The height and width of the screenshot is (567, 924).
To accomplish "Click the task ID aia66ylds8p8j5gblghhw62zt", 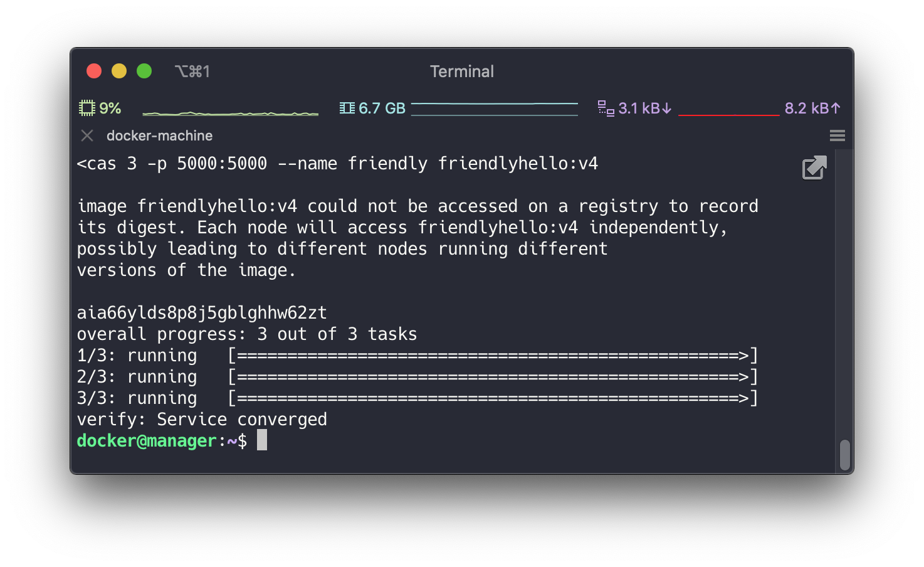I will pos(202,312).
